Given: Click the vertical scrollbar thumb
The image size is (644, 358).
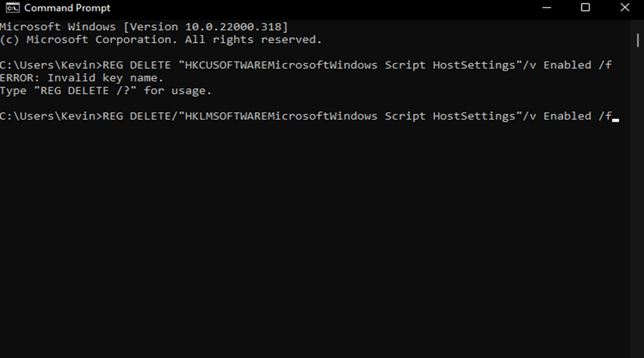Looking at the screenshot, I should point(638,40).
